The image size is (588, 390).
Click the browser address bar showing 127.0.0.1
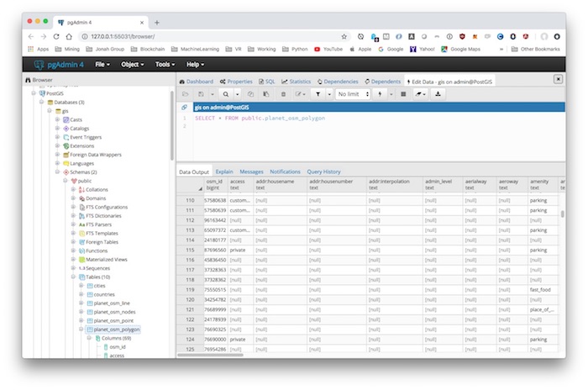(213, 36)
